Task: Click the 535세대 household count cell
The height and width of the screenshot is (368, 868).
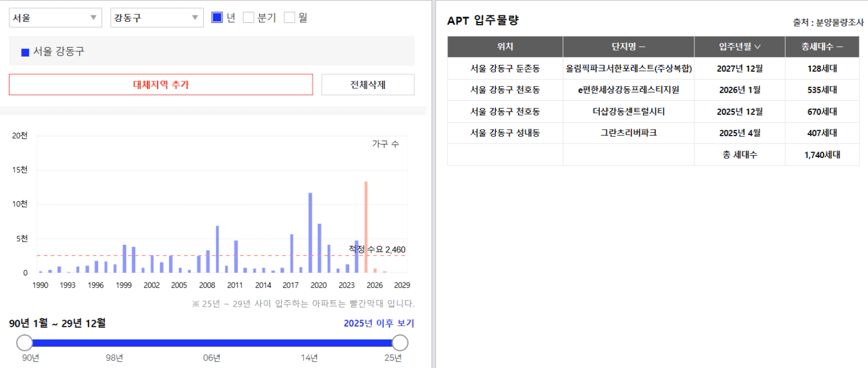Action: [822, 90]
